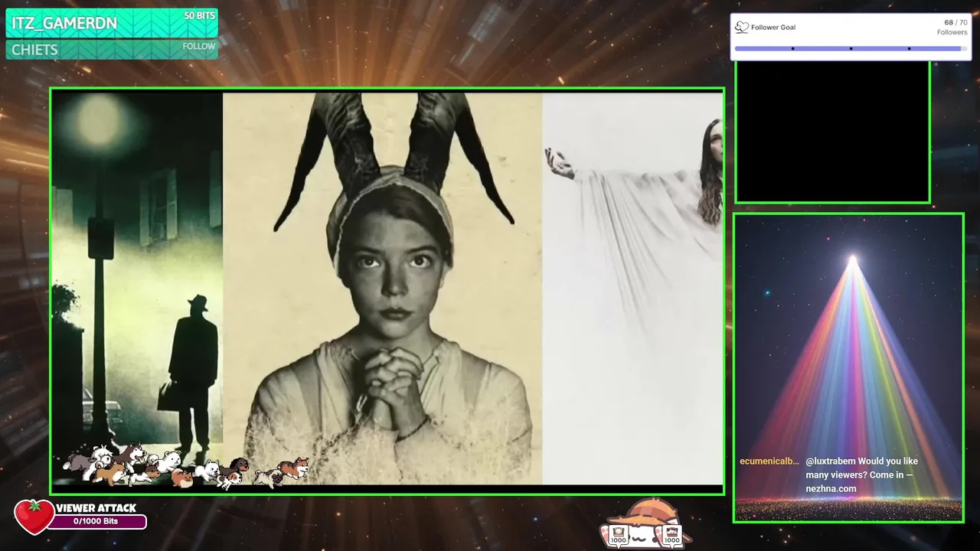This screenshot has height=551, width=980.
Task: Click the cat mascot with orange hat
Action: 645,523
